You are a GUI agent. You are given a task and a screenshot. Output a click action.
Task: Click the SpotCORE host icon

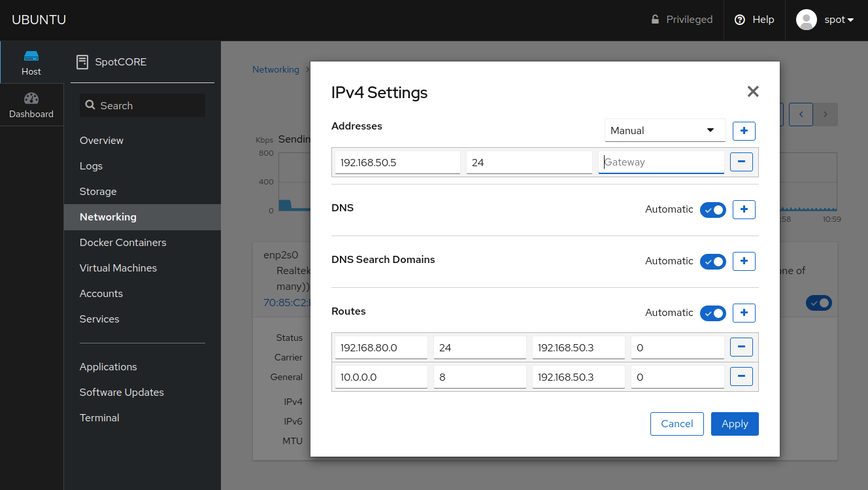[x=82, y=62]
